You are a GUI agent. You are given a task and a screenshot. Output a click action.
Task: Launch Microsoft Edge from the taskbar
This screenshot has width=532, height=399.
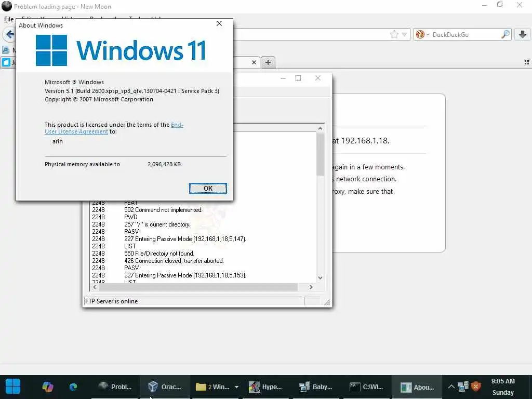tap(73, 387)
